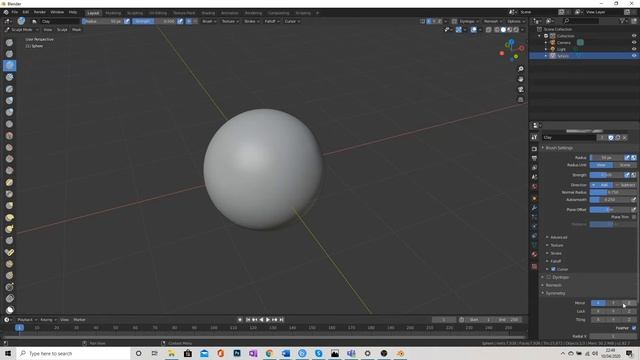Switch to the Shading workspace tab
Image resolution: width=640 pixels, height=360 pixels.
tap(208, 13)
